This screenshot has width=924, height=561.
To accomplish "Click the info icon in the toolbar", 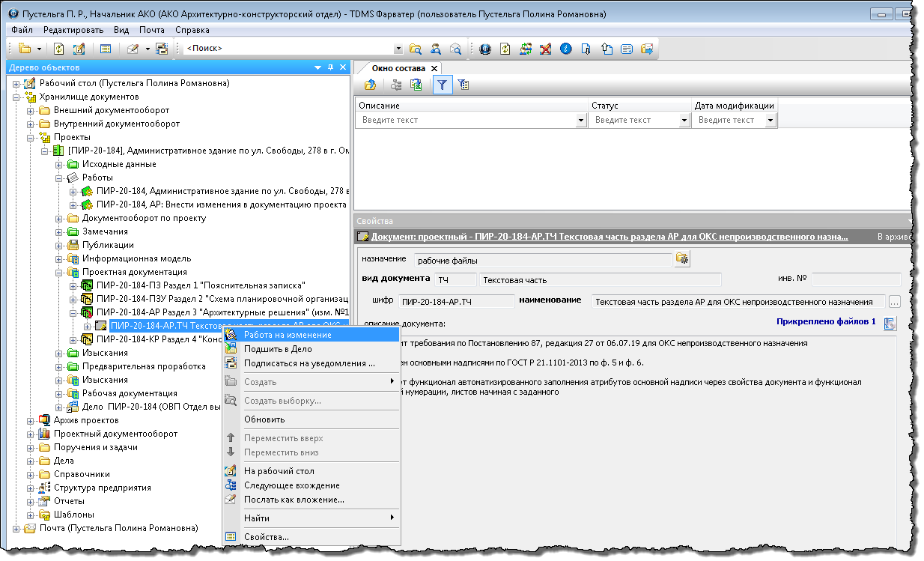I will (x=565, y=49).
